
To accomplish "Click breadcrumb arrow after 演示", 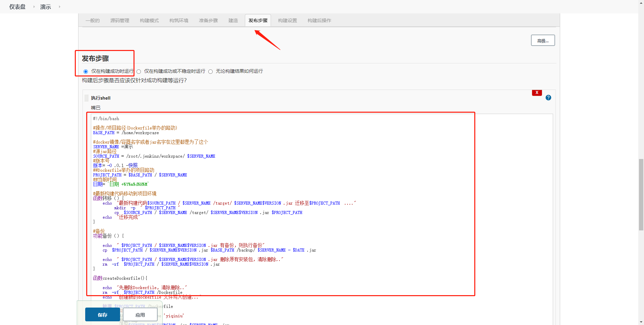I will (x=59, y=7).
